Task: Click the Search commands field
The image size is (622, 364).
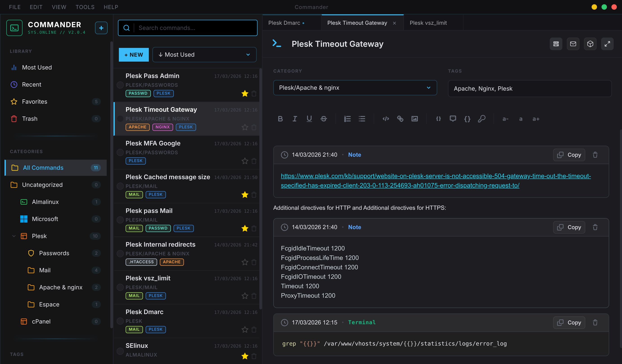Action: coord(188,28)
